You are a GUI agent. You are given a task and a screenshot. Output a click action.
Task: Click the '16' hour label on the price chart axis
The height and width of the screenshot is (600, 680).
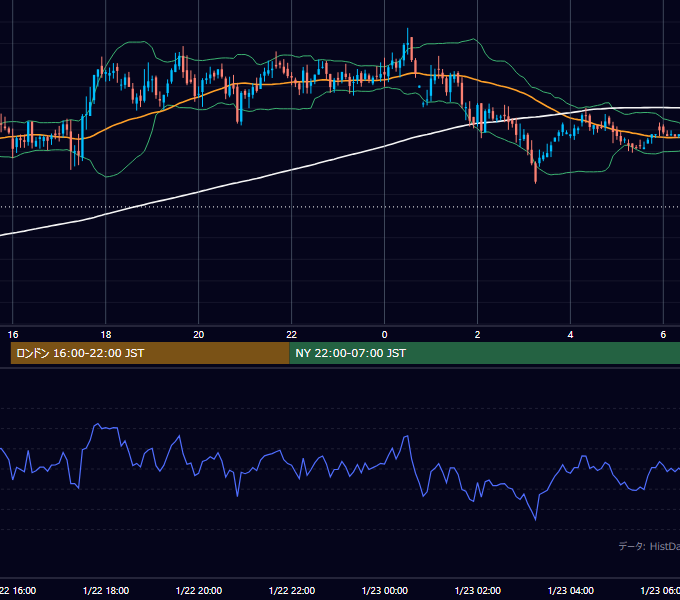tap(13, 335)
